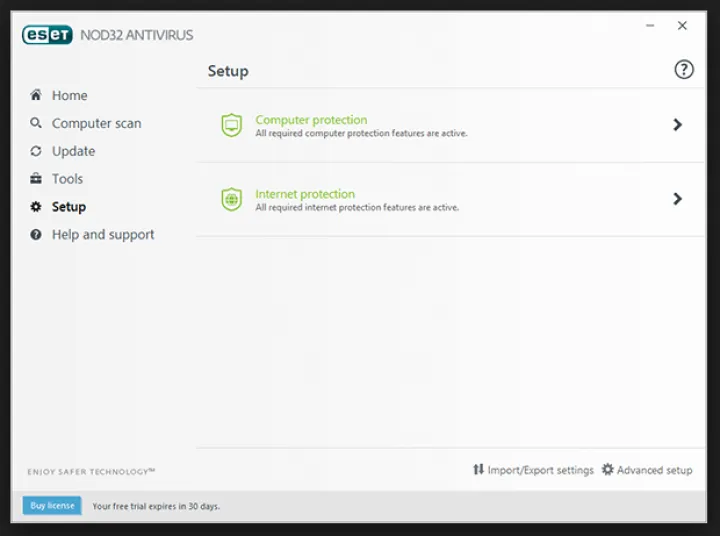
Task: Click the Setup gear icon in sidebar
Action: 36,207
